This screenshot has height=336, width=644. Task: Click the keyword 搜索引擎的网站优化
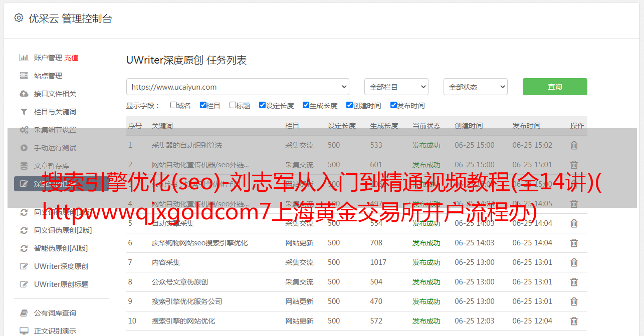coord(183,321)
